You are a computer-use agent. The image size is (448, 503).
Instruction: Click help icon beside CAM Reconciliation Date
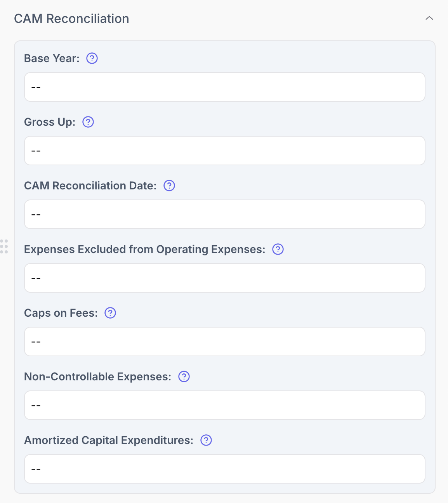(x=169, y=186)
